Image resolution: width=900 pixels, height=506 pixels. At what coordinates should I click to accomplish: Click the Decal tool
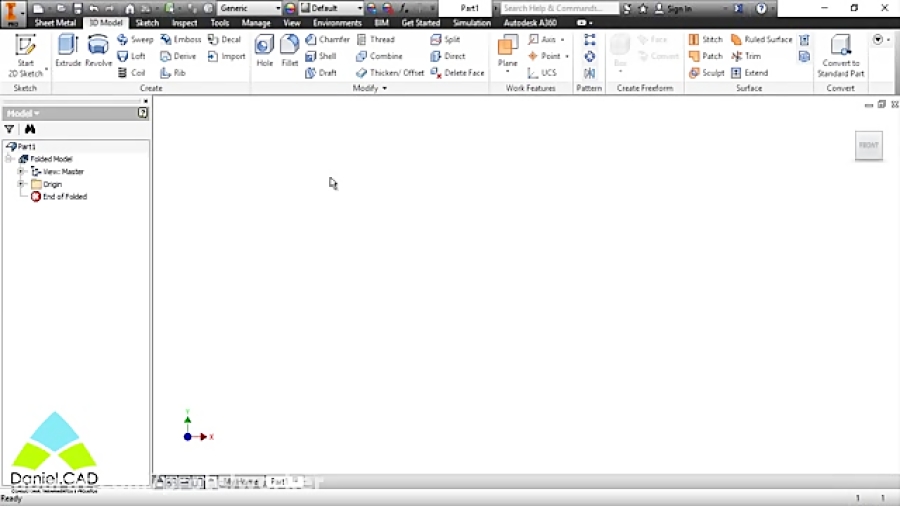pos(224,39)
